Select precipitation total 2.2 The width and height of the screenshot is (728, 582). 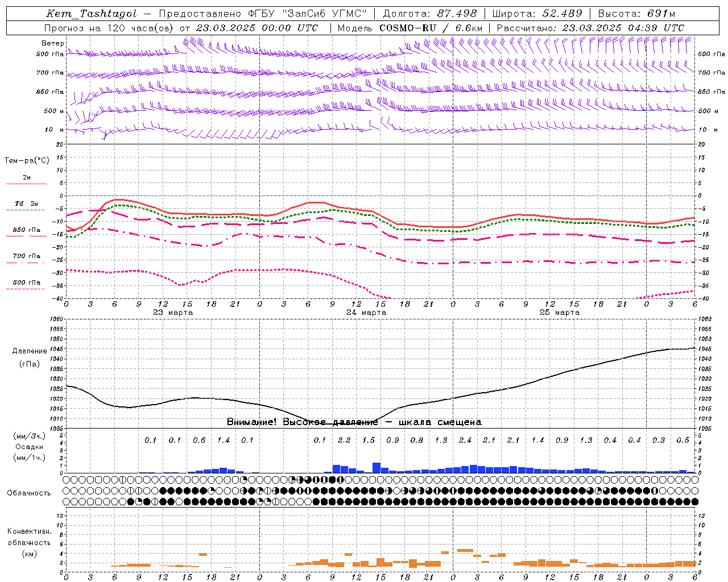(x=344, y=440)
